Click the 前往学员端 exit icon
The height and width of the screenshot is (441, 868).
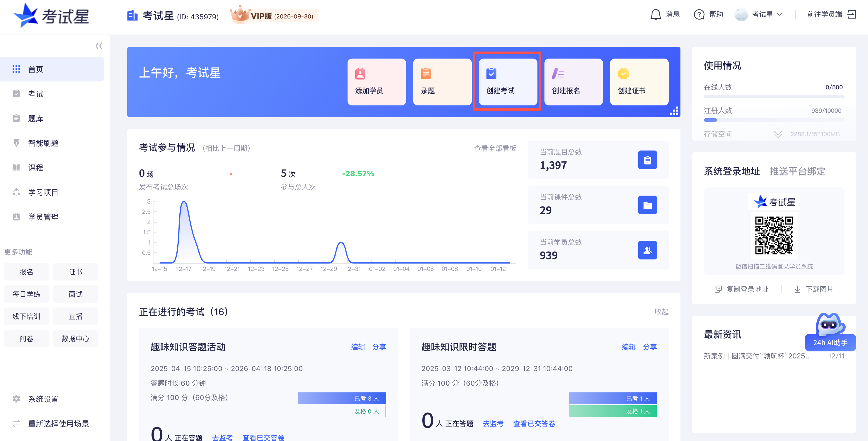click(x=852, y=14)
